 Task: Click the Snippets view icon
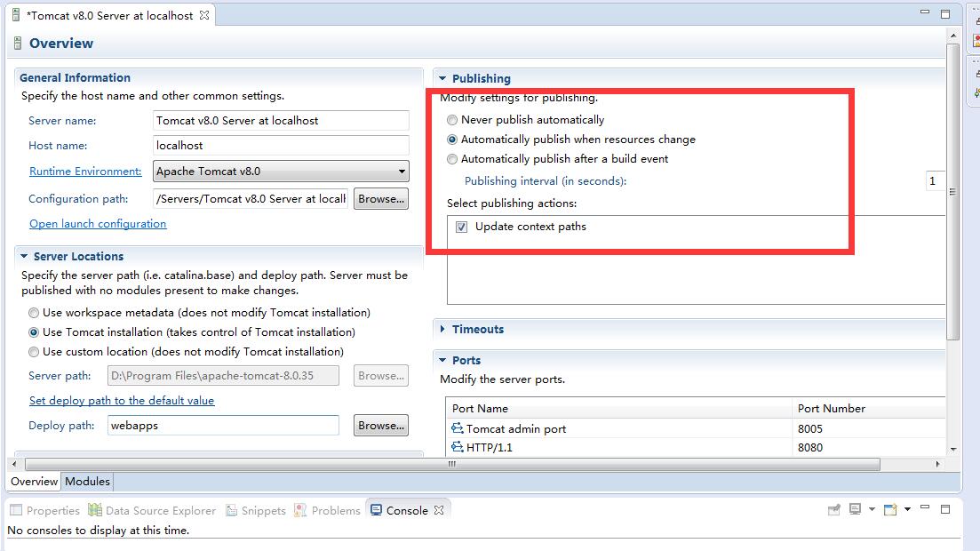click(231, 510)
